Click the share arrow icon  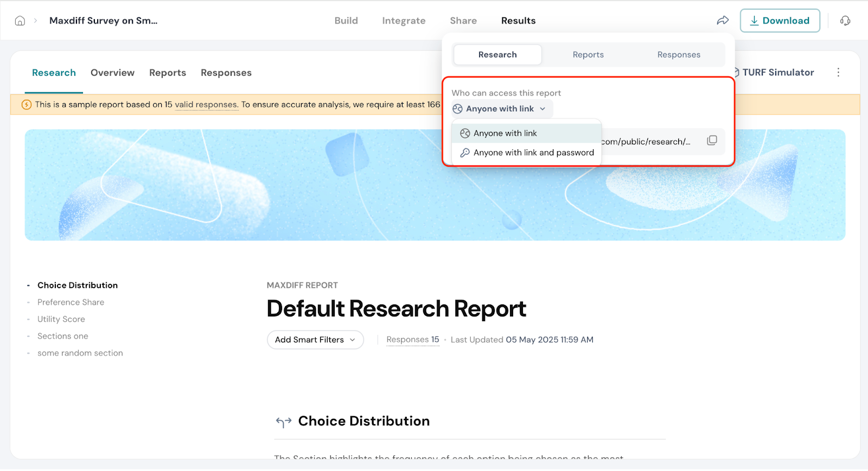pos(723,21)
